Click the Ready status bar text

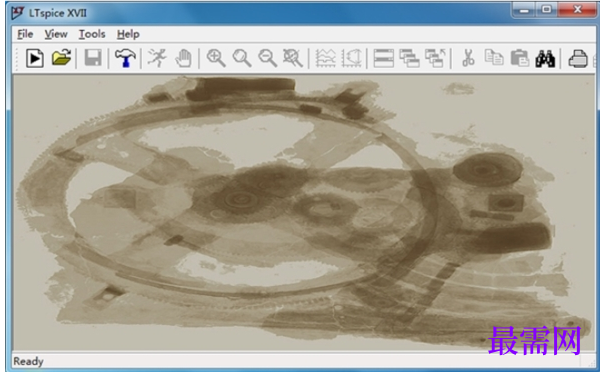pos(28,361)
